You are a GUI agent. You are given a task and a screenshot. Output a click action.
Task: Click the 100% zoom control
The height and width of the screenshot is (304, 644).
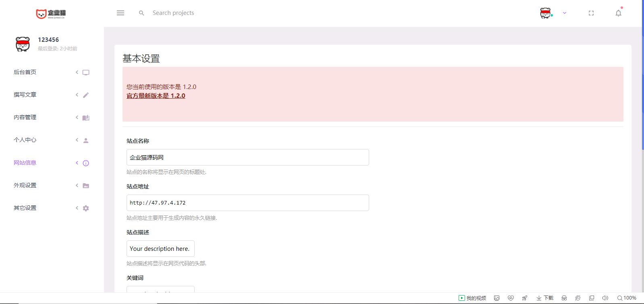(x=627, y=298)
